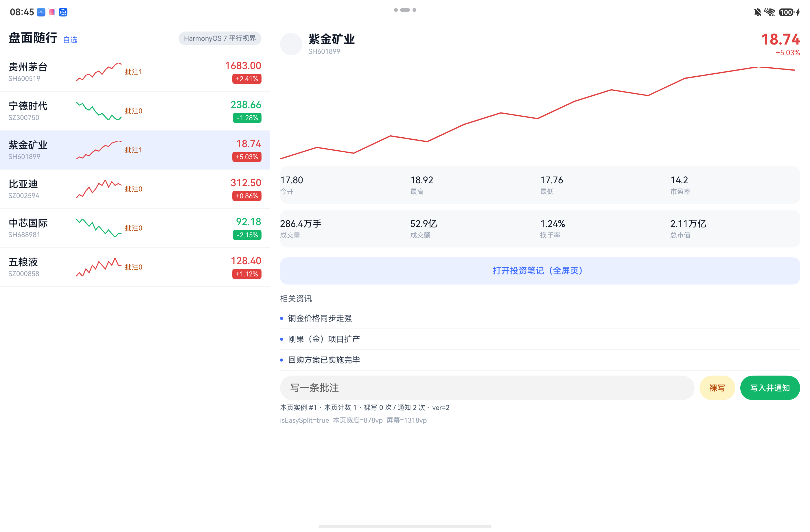Click the 写入并通知 button

(770, 388)
